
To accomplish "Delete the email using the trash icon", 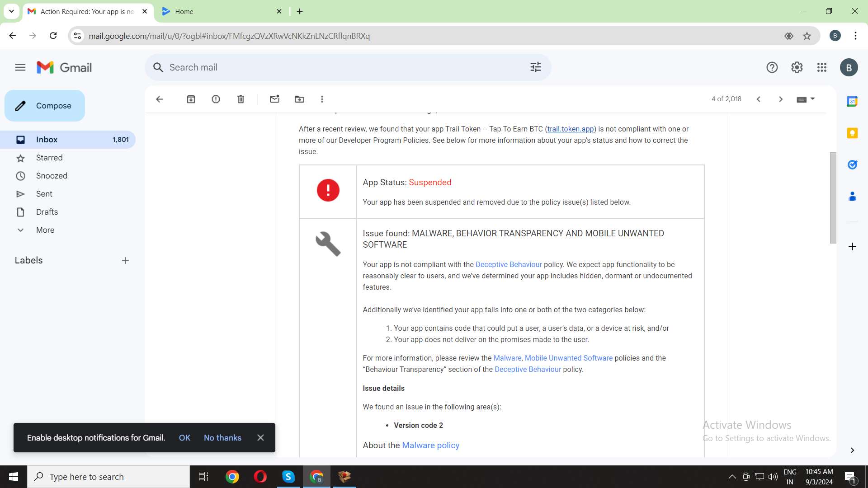I will [x=241, y=99].
